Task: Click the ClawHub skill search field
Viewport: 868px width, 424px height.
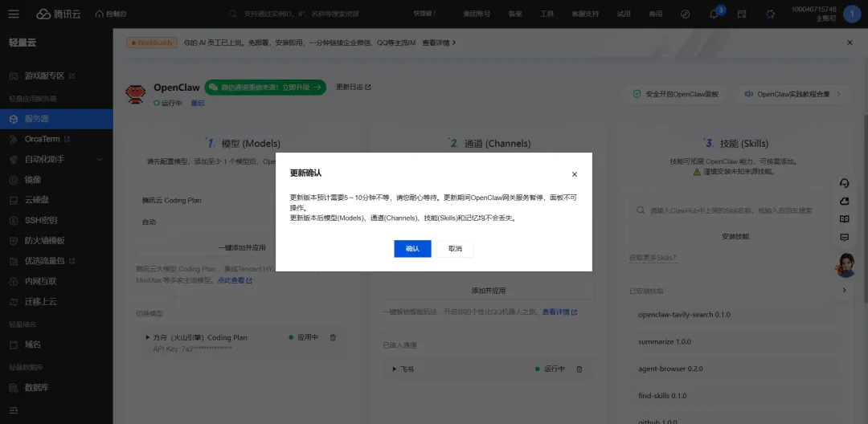Action: pos(735,210)
